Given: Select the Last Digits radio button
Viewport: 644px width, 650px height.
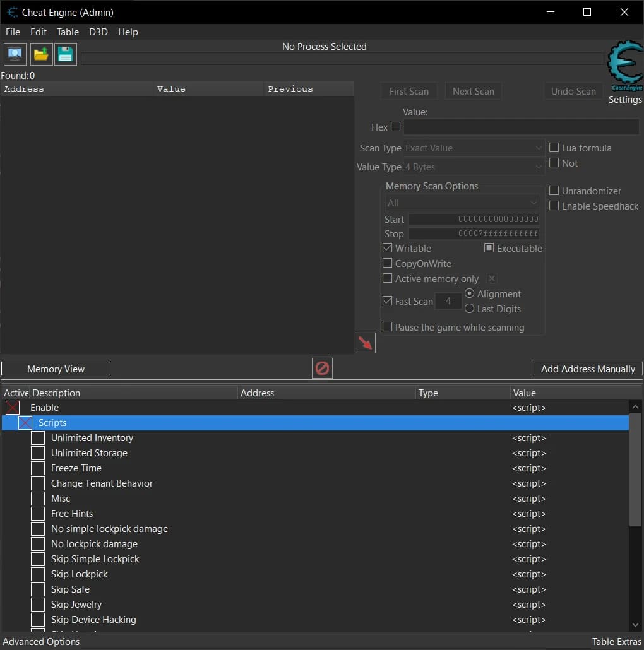Looking at the screenshot, I should coord(469,309).
